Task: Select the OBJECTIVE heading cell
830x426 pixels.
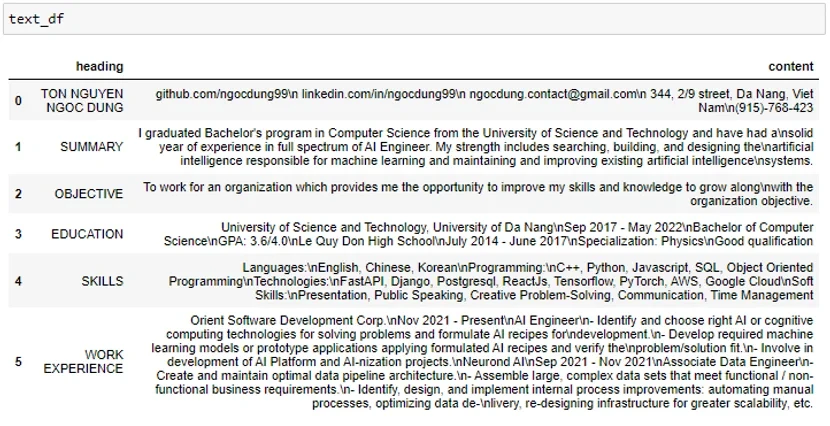Action: tap(88, 194)
